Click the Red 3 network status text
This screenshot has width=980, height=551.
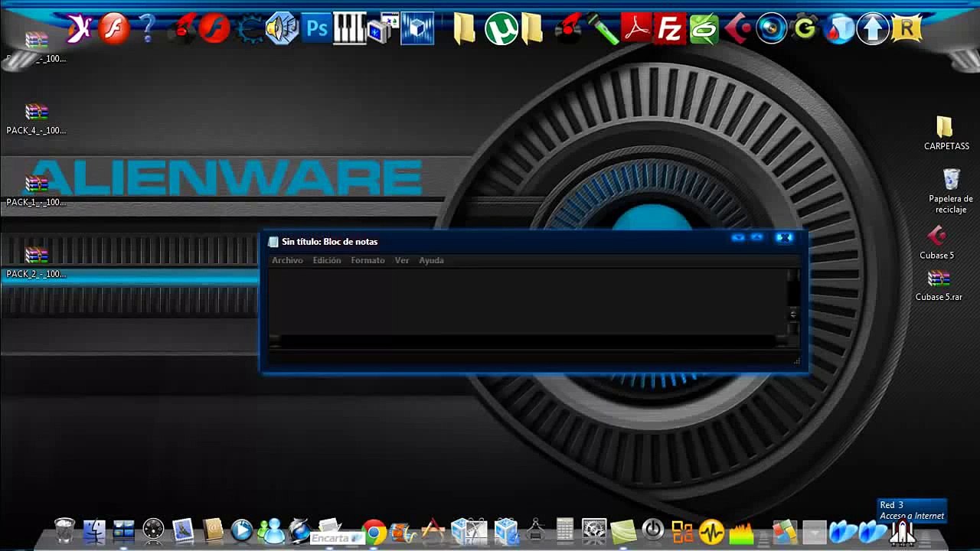tap(891, 505)
